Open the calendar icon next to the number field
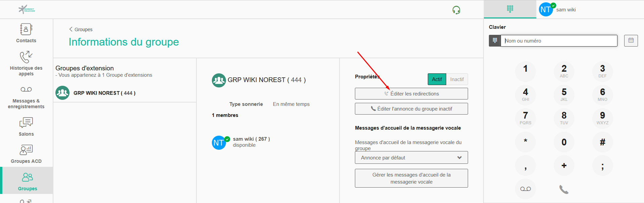 (631, 41)
